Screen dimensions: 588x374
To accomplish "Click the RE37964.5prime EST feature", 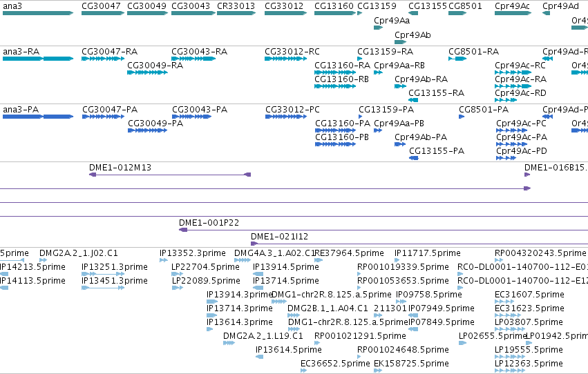I will coord(319,260).
